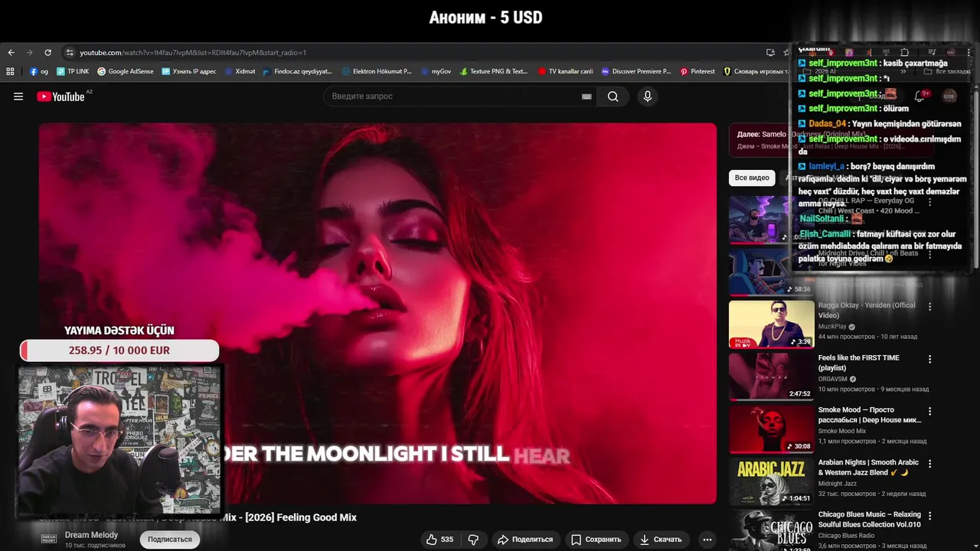
Task: Open the Pinterest bookmark
Action: 697,71
